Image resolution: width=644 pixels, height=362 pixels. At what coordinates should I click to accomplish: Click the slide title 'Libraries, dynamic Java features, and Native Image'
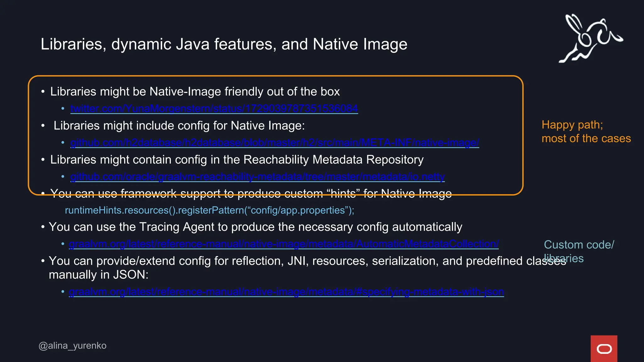[x=224, y=44]
